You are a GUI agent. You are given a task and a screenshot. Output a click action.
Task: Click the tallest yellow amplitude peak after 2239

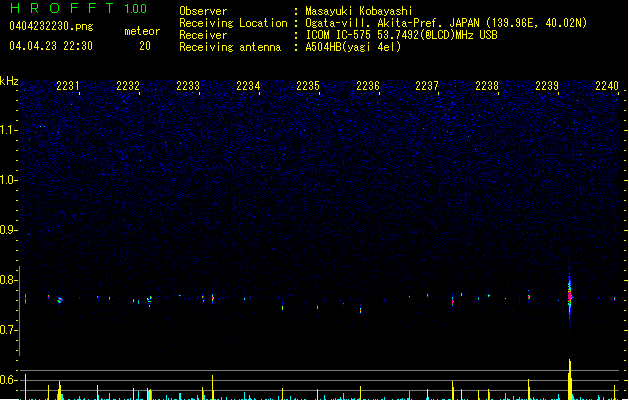[x=570, y=379]
